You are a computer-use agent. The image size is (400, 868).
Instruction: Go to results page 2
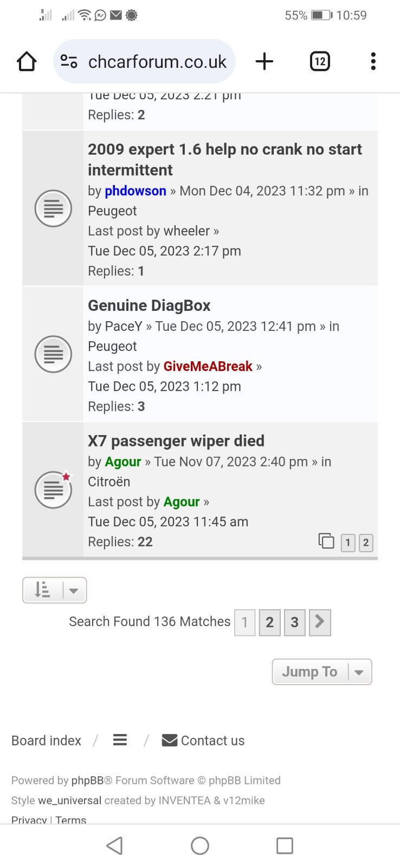pos(270,622)
